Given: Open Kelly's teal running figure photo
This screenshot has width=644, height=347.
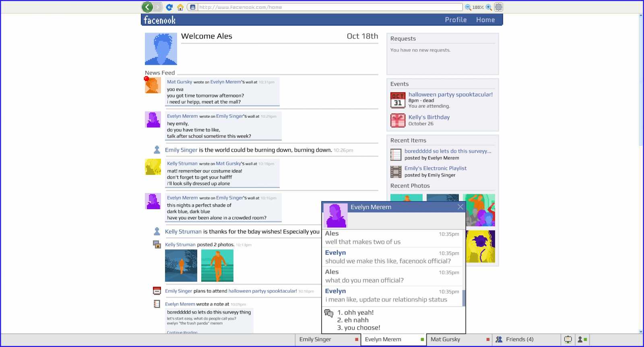Looking at the screenshot, I should 217,266.
